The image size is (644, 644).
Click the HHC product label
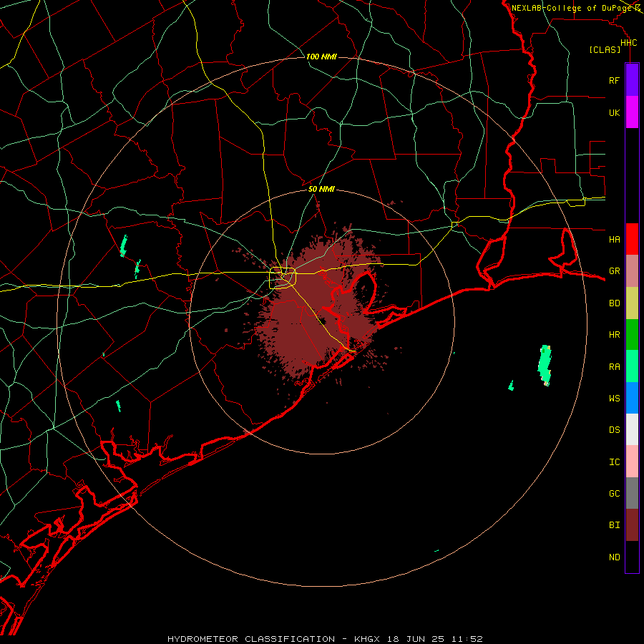(x=628, y=43)
